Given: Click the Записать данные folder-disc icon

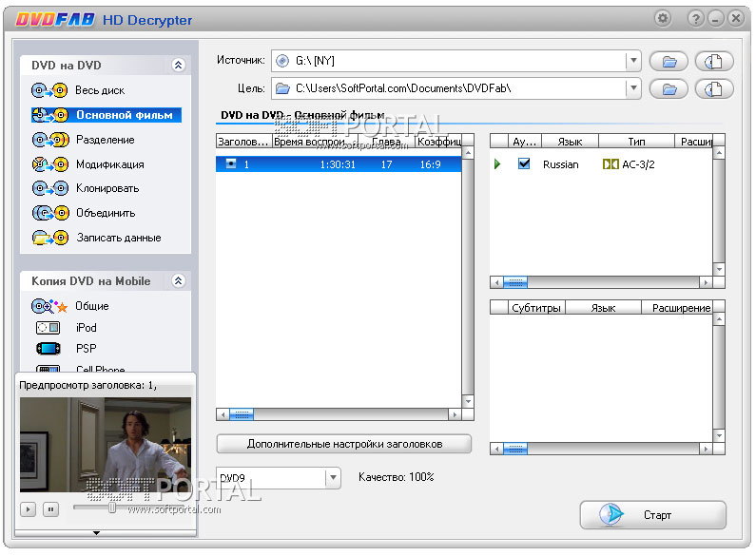Looking at the screenshot, I should click(x=49, y=238).
